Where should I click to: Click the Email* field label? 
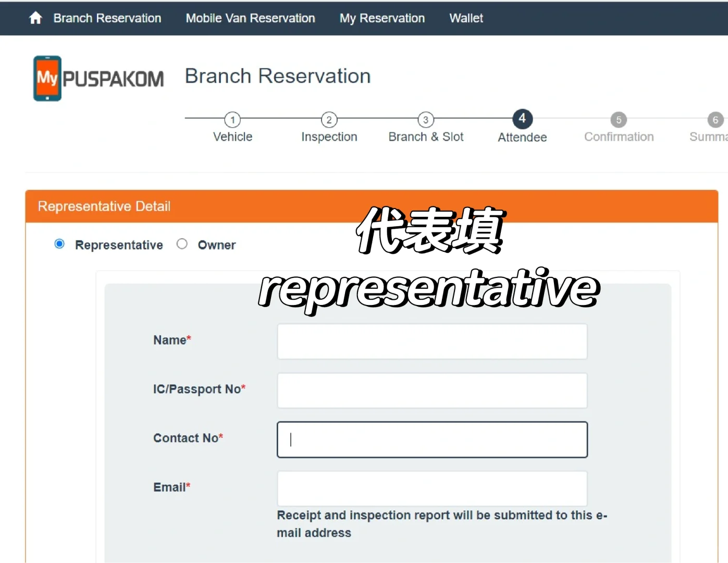tap(171, 487)
